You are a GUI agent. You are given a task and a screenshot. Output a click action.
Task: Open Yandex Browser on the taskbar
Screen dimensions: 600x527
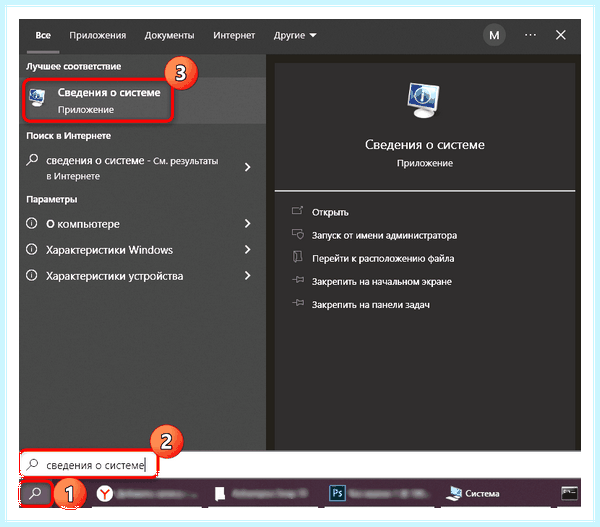[104, 494]
